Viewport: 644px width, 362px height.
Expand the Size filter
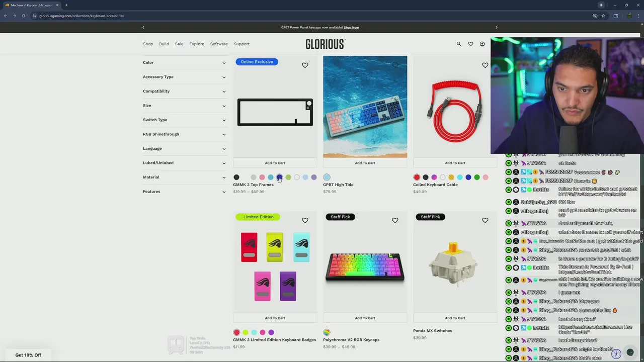[184, 106]
